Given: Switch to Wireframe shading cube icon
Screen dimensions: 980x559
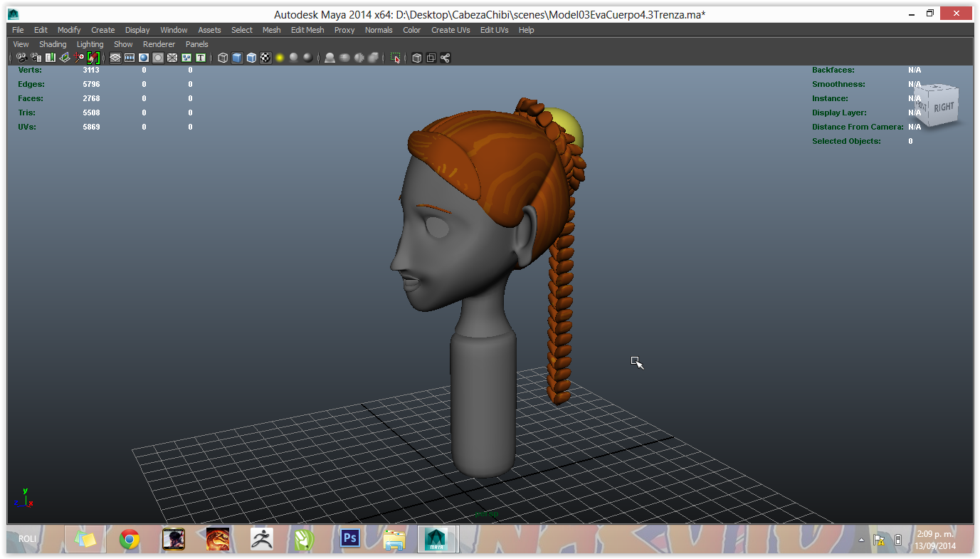Looking at the screenshot, I should [x=223, y=58].
